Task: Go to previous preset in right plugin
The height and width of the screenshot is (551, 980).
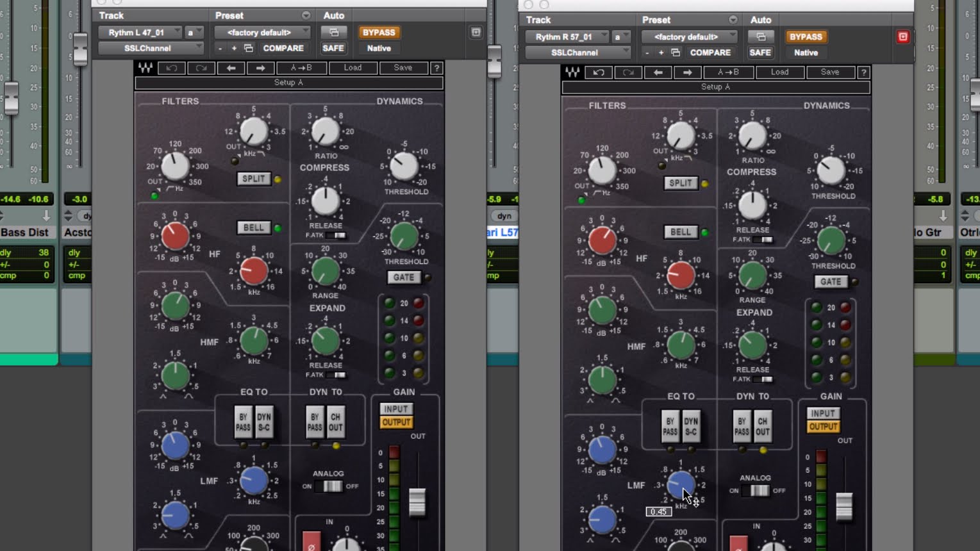Action: (x=658, y=72)
